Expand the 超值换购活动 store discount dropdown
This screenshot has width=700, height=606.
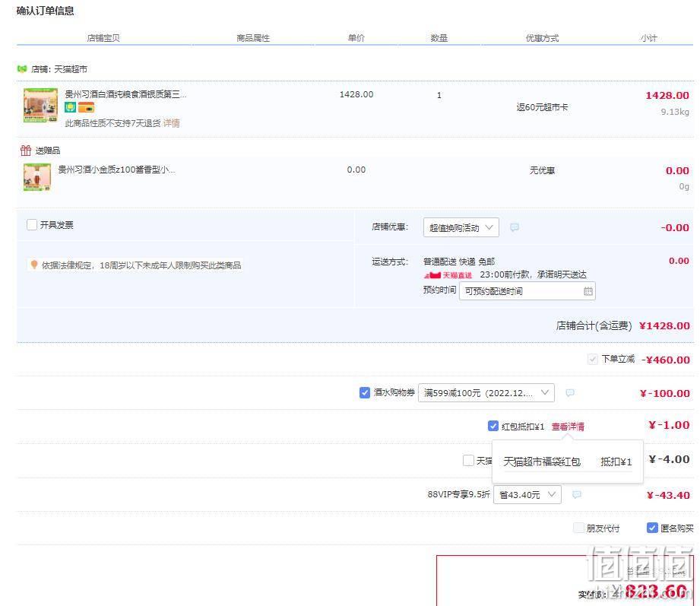(461, 228)
